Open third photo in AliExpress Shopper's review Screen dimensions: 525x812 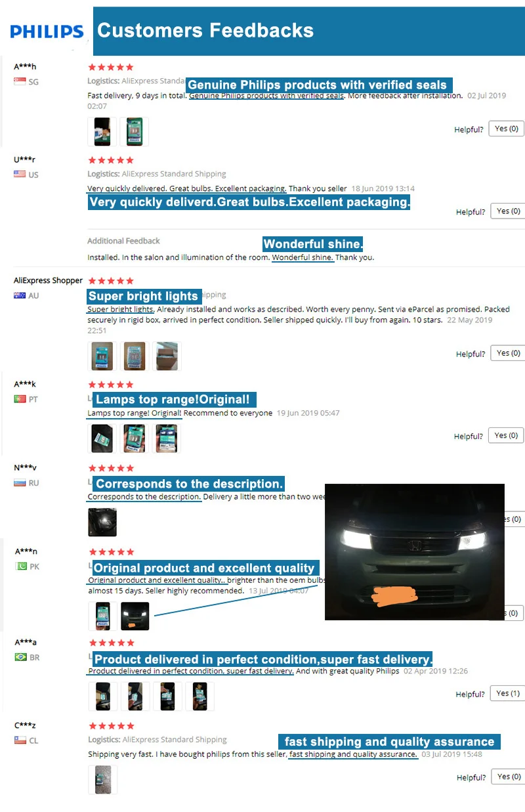[167, 356]
